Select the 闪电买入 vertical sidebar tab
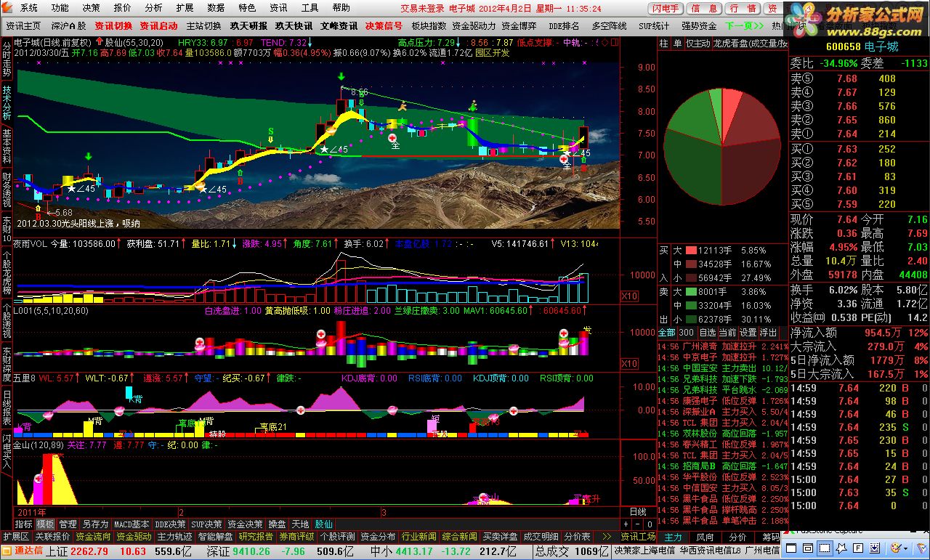 (x=7, y=453)
